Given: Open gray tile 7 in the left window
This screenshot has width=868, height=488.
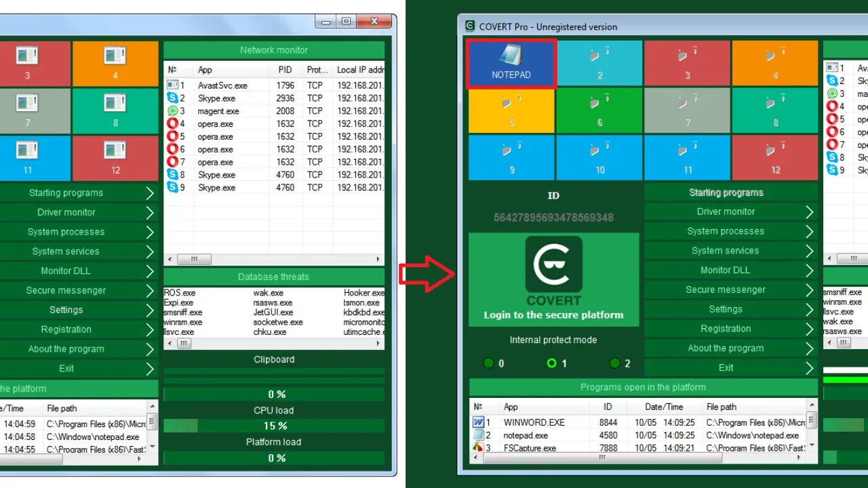Looking at the screenshot, I should (35, 111).
